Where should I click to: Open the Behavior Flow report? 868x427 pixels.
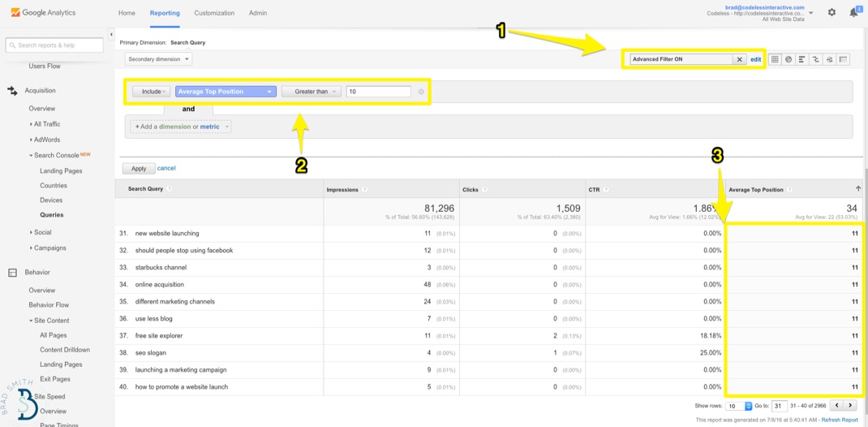pos(49,304)
